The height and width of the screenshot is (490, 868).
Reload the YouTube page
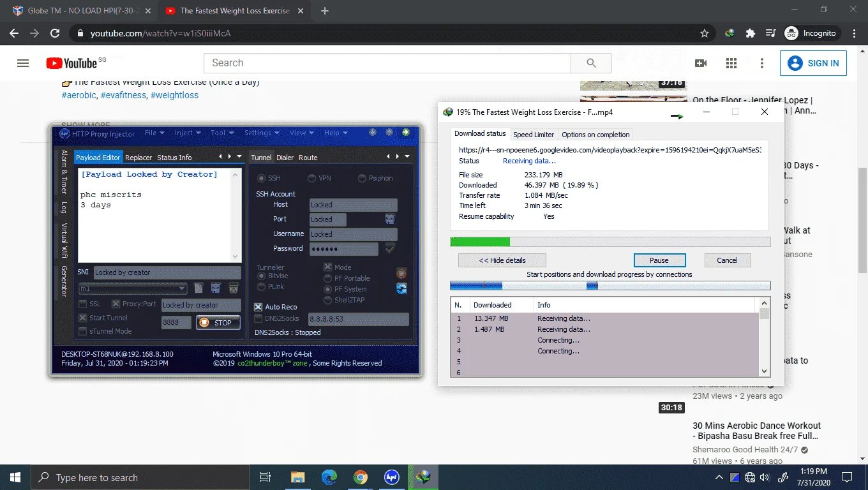pyautogui.click(x=55, y=33)
